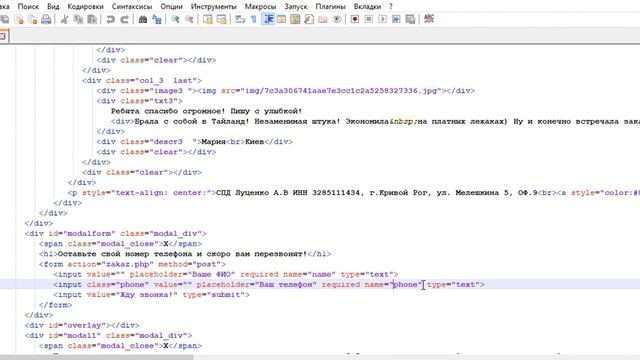Open the Макросы menu
Viewport: 640px width, 360px height.
click(260, 7)
